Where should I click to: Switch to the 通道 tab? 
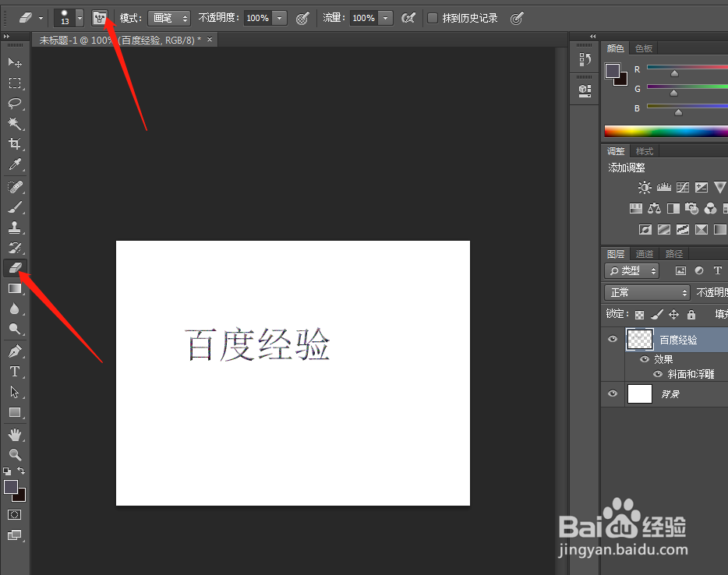point(645,254)
